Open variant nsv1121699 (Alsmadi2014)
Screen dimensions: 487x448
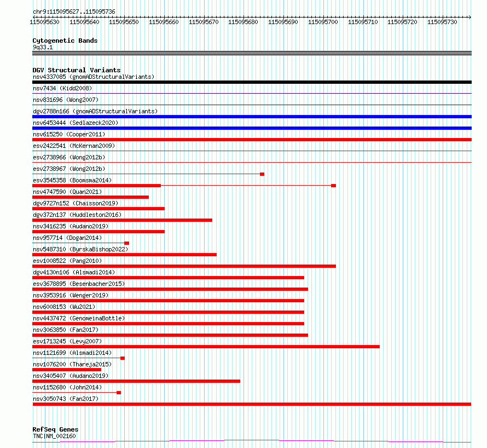click(x=72, y=353)
